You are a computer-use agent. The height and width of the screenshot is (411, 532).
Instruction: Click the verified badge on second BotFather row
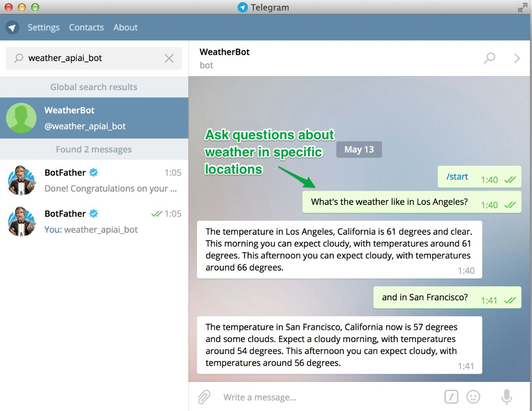(x=94, y=214)
